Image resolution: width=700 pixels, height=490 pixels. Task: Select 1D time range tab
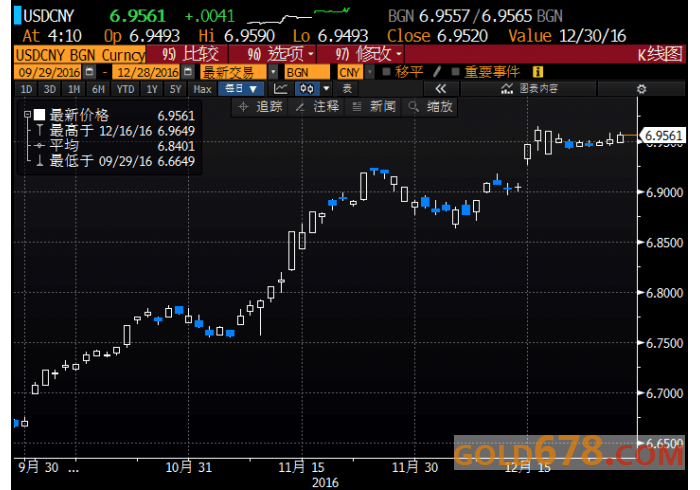point(26,89)
